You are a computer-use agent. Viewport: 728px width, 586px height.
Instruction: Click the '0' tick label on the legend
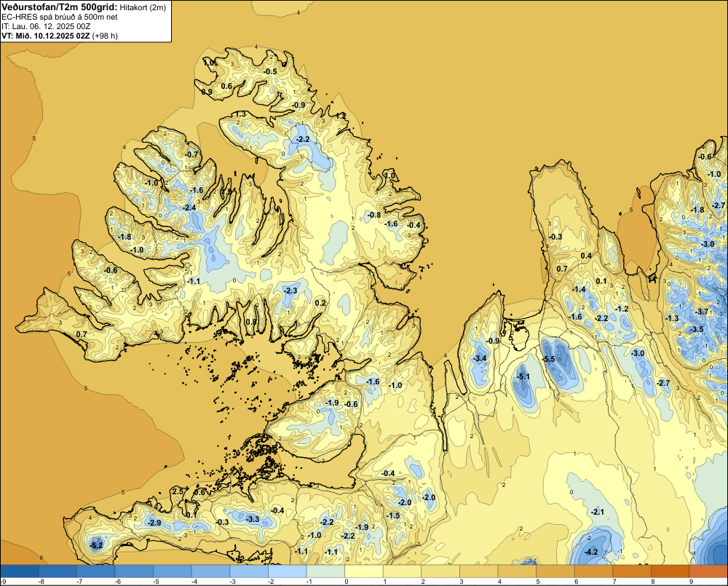347,582
